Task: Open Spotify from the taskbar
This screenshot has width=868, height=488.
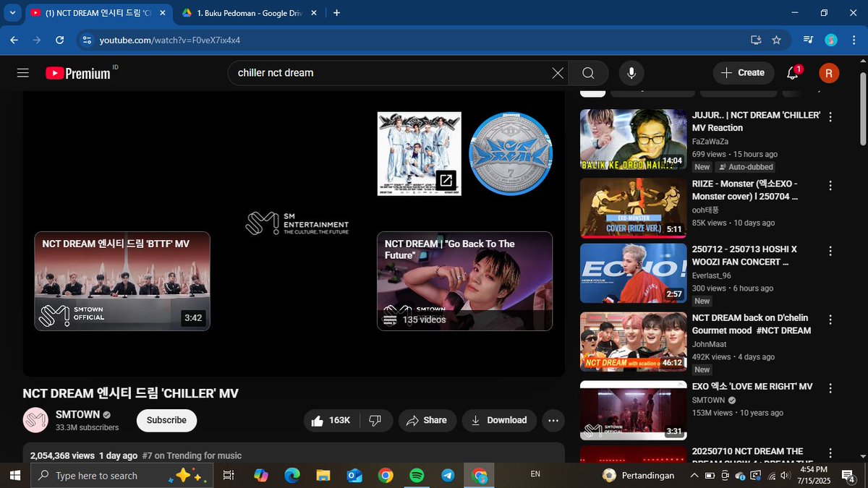Action: pyautogui.click(x=417, y=475)
